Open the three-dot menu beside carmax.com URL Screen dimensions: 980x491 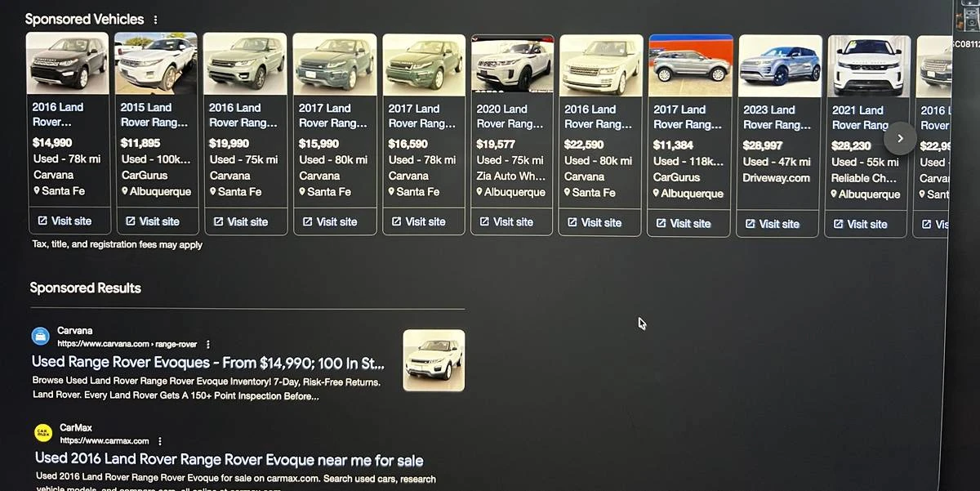tap(160, 441)
